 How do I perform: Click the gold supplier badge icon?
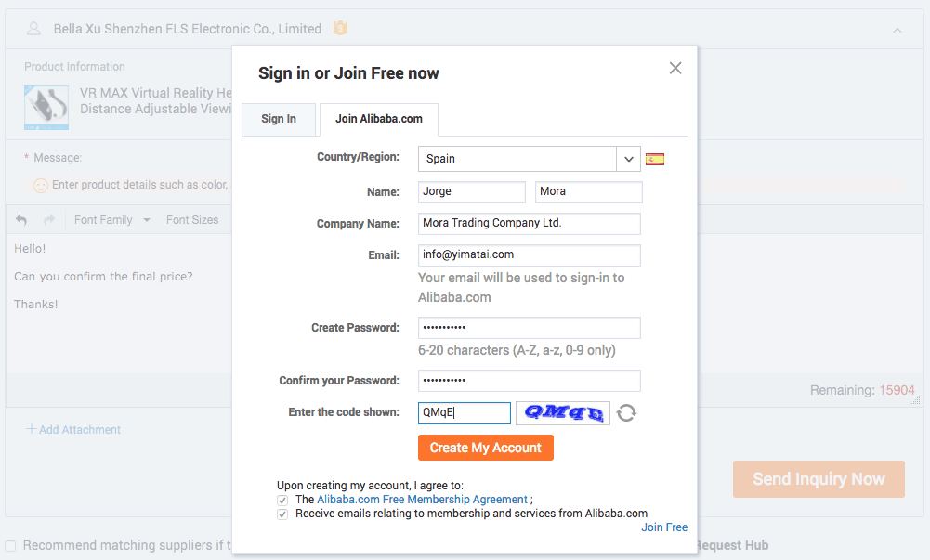tap(340, 29)
